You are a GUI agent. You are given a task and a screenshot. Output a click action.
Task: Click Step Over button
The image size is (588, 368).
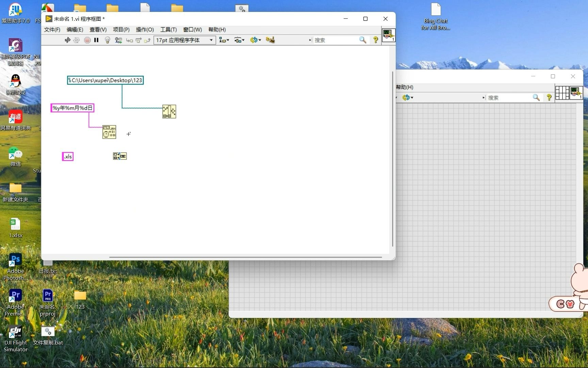[138, 40]
